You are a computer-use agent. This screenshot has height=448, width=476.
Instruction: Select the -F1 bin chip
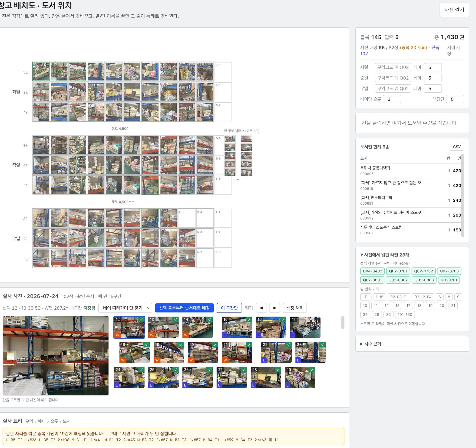pos(366,297)
